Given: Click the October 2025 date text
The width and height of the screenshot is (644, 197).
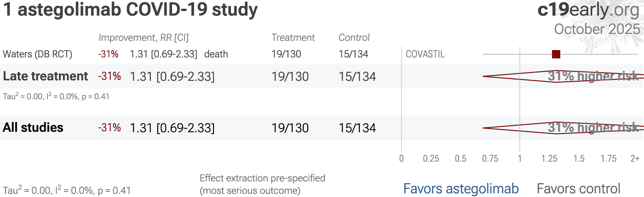Looking at the screenshot, I should [597, 29].
